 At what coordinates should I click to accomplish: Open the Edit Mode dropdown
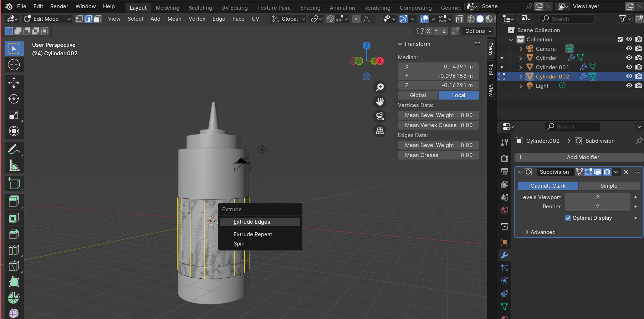click(x=47, y=19)
